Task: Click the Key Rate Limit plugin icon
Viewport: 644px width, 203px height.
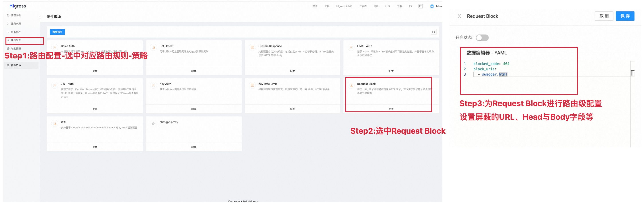Action: point(252,85)
